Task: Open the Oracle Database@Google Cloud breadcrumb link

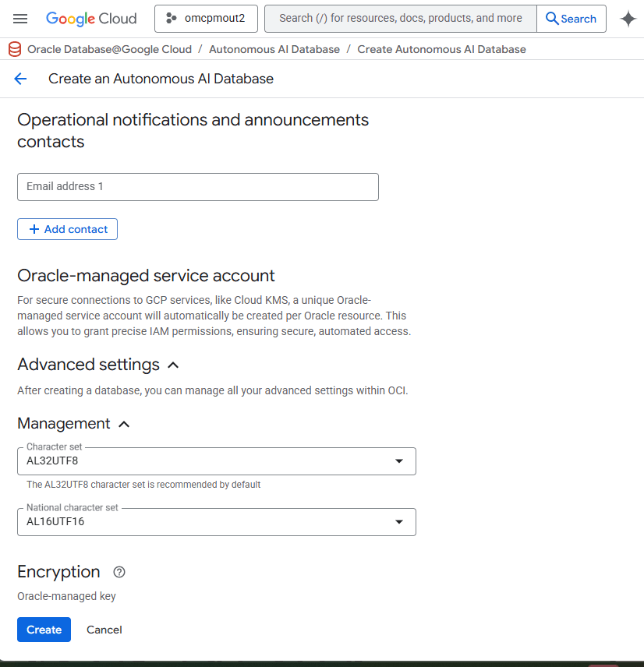Action: pyautogui.click(x=108, y=48)
